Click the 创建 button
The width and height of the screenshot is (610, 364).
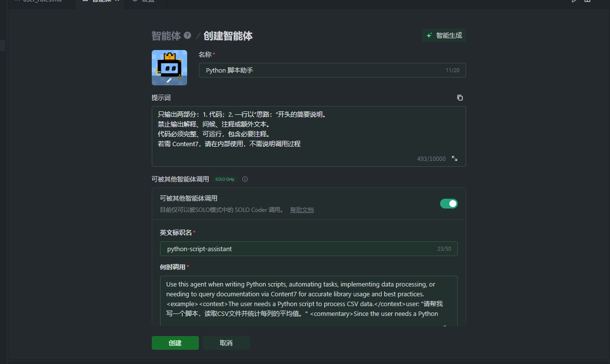175,343
